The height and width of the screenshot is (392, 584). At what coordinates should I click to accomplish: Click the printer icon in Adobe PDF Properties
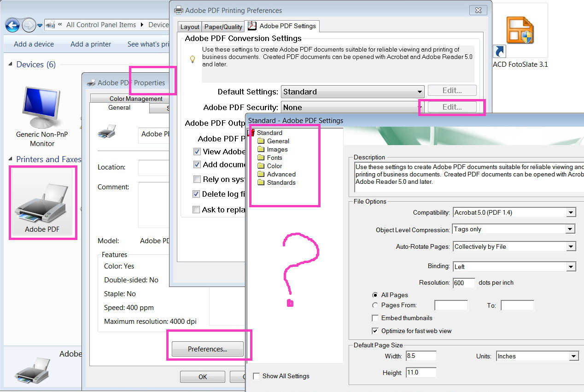tap(107, 132)
